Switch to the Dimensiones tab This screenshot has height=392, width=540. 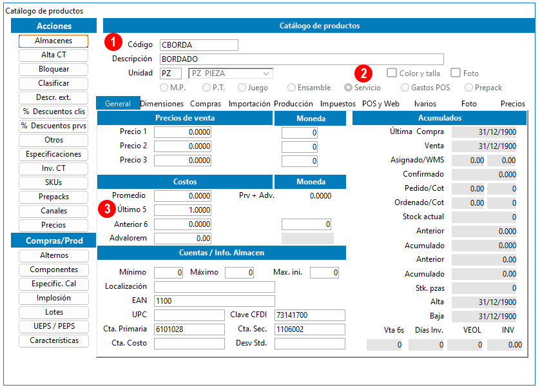[162, 104]
